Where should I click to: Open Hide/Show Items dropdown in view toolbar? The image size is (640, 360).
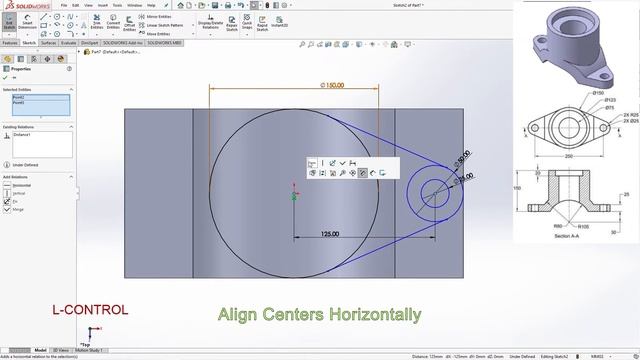tap(373, 44)
